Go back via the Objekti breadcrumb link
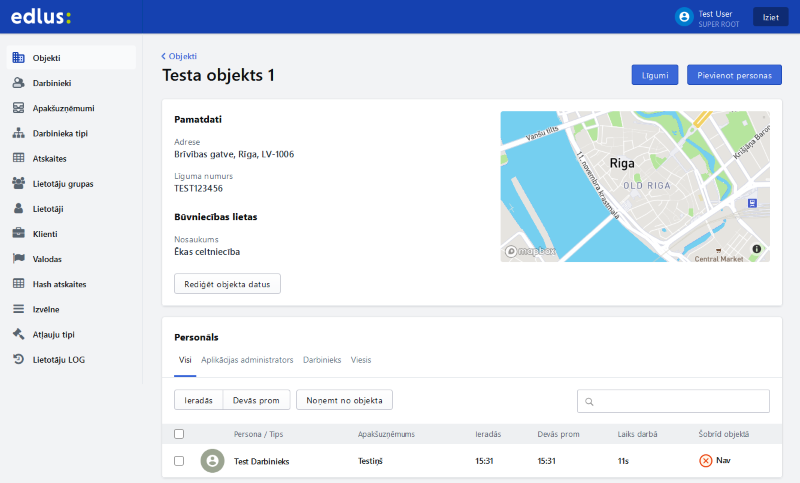The height and width of the screenshot is (483, 800). click(180, 56)
